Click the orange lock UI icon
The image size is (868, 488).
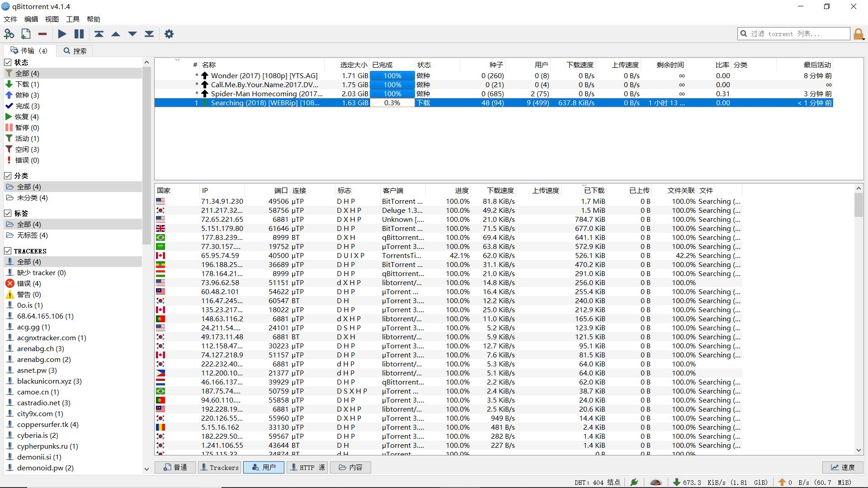(x=858, y=34)
